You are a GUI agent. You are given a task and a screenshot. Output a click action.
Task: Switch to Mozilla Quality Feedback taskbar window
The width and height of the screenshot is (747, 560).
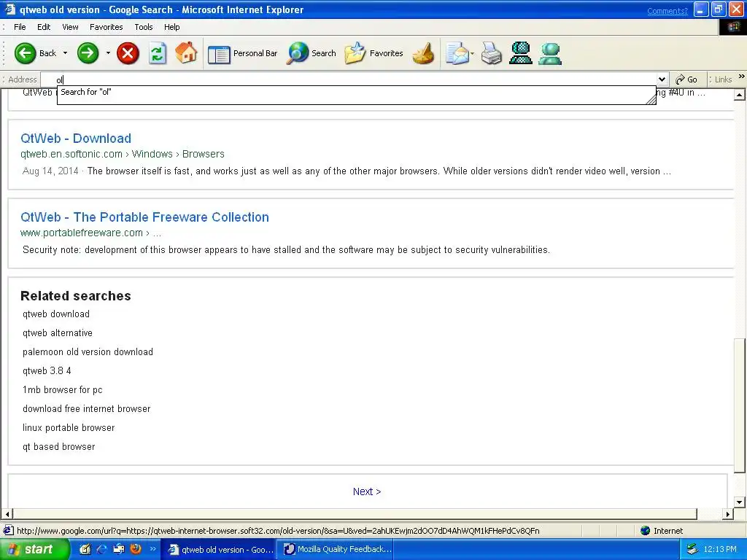(336, 550)
